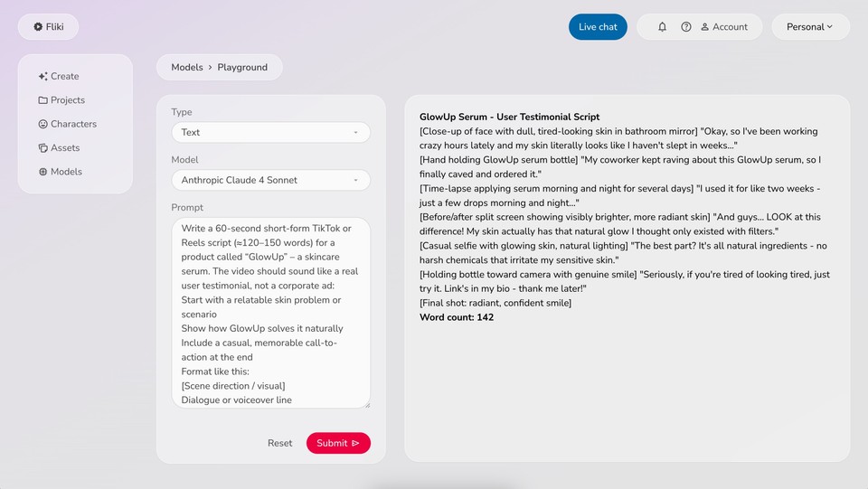Click the Models globe icon in sidebar
Viewport: 868px width, 489px height.
click(x=42, y=172)
